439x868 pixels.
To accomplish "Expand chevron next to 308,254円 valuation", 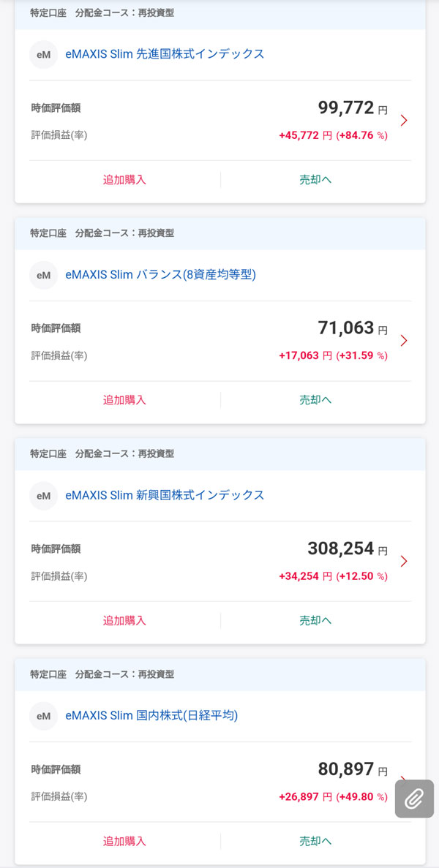I will click(x=404, y=562).
